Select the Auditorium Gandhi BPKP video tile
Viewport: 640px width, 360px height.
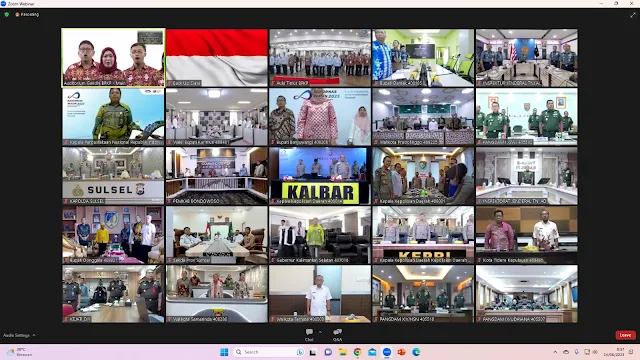pyautogui.click(x=113, y=58)
